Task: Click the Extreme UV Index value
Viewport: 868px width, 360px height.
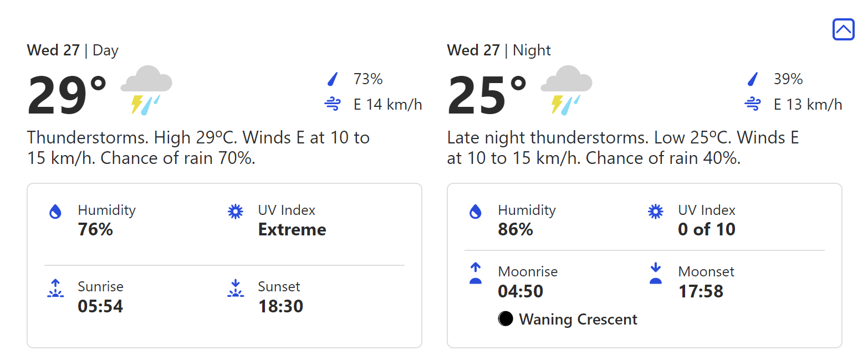Action: (x=292, y=229)
